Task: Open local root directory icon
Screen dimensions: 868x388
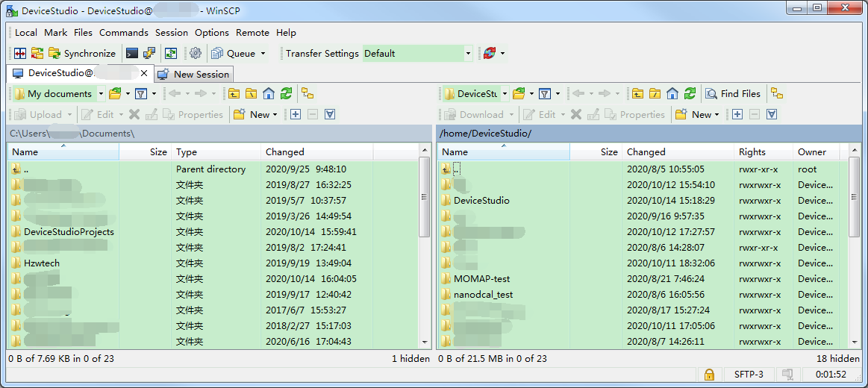Action: 251,94
